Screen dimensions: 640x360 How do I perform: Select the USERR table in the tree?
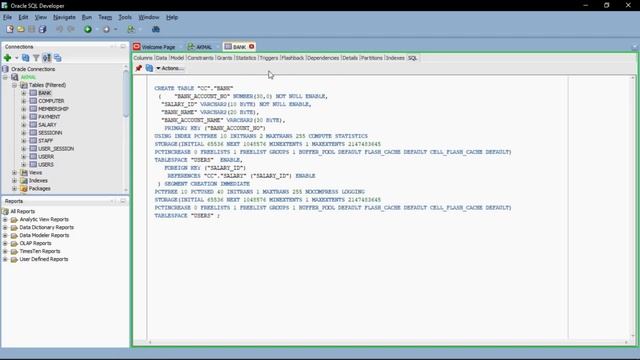click(x=46, y=157)
